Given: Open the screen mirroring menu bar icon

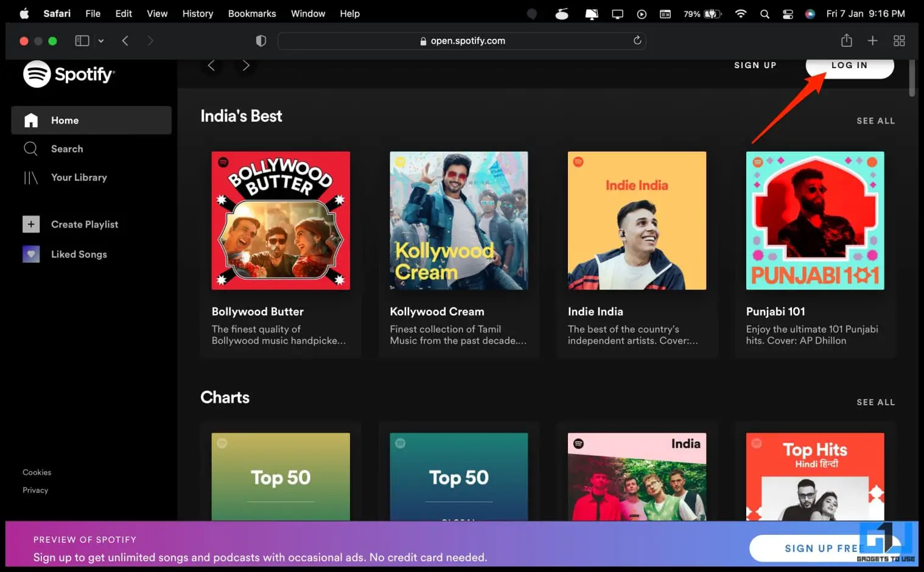Looking at the screenshot, I should (617, 13).
